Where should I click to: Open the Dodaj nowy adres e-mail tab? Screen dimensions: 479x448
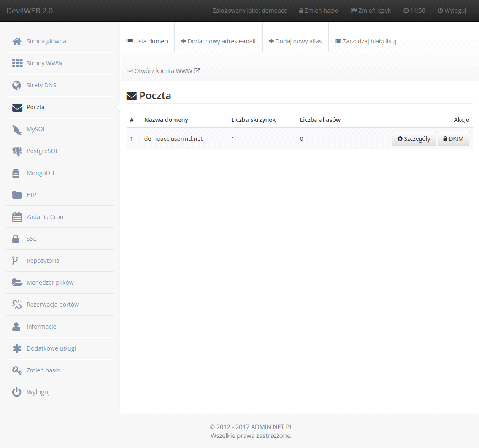pyautogui.click(x=218, y=41)
